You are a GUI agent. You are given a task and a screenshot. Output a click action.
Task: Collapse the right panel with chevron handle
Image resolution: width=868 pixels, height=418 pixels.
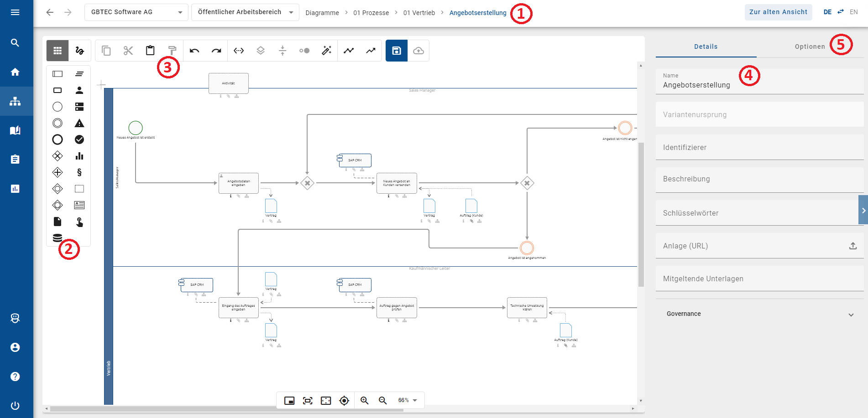click(x=863, y=210)
